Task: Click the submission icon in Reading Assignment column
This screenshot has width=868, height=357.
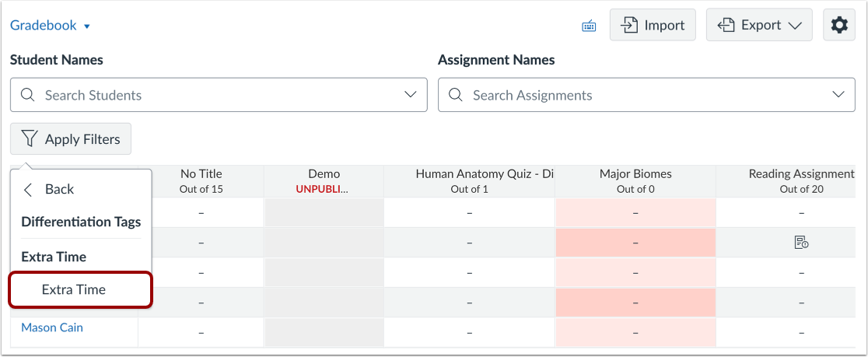Action: [801, 243]
